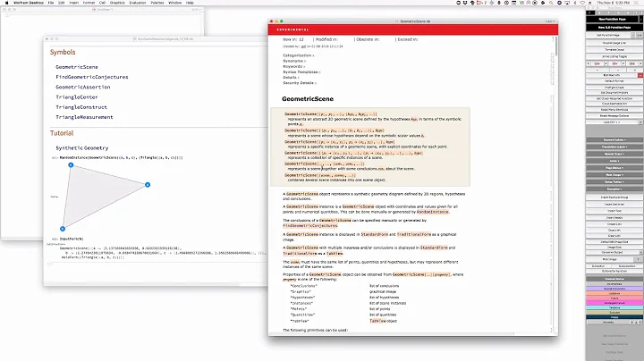The width and height of the screenshot is (644, 361).
Task: Click the "Hypotheses" property row
Action: point(344,298)
